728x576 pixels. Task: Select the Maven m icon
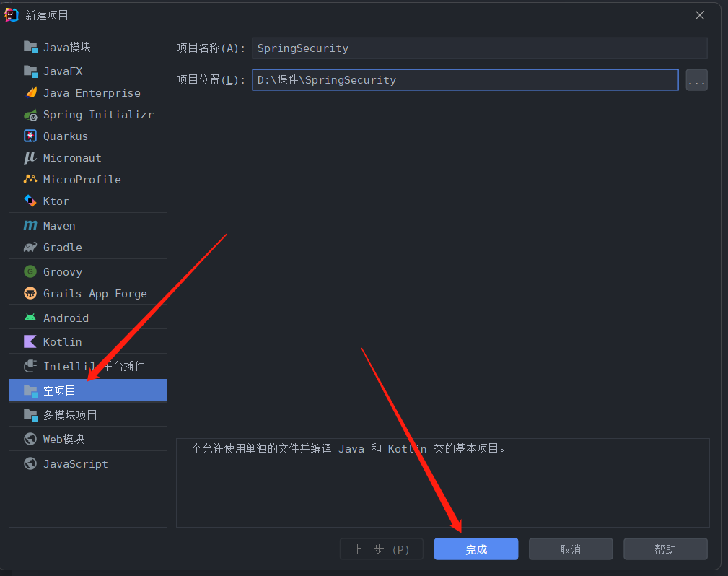tap(30, 226)
